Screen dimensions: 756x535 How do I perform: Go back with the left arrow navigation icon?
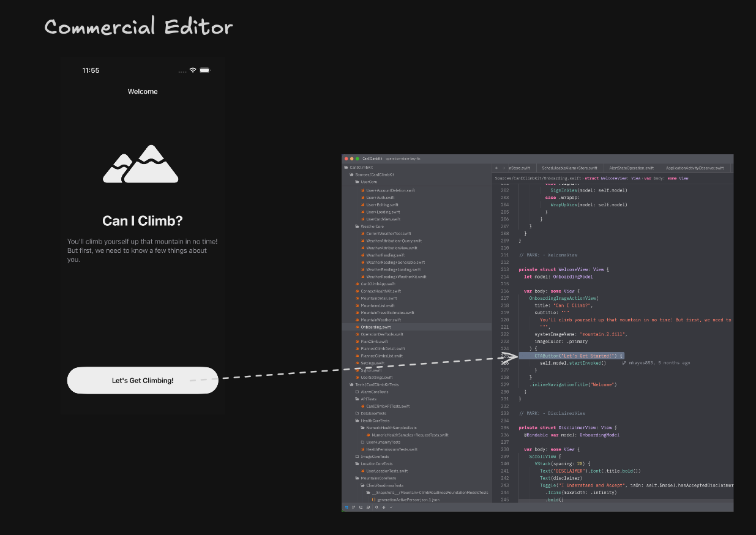point(496,168)
